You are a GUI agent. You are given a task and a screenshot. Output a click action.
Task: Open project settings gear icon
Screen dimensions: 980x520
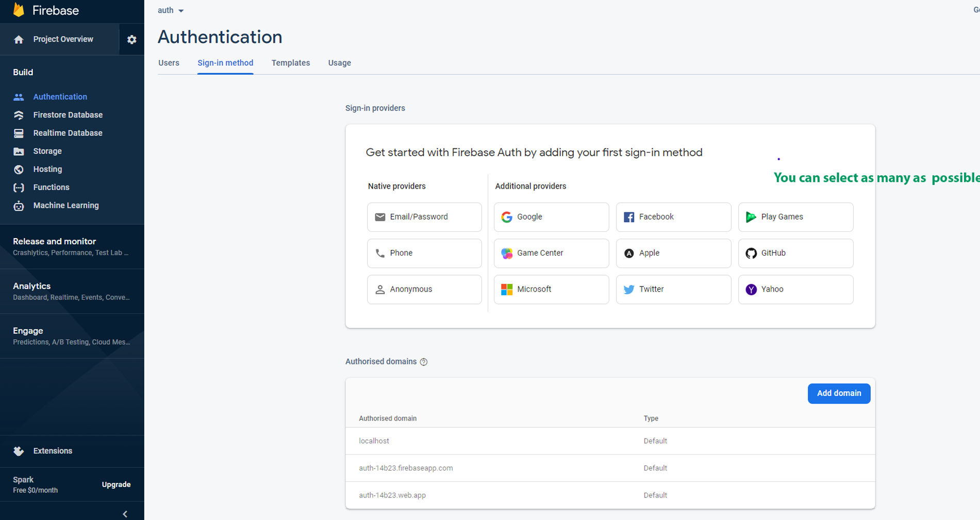point(131,40)
